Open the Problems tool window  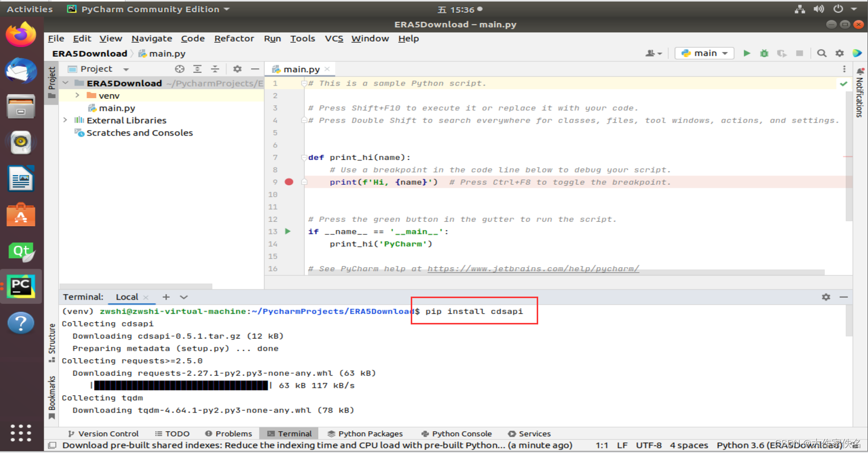coord(229,434)
